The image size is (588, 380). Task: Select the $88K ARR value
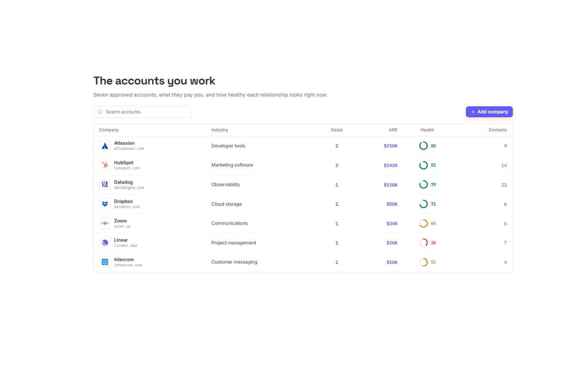click(x=392, y=204)
